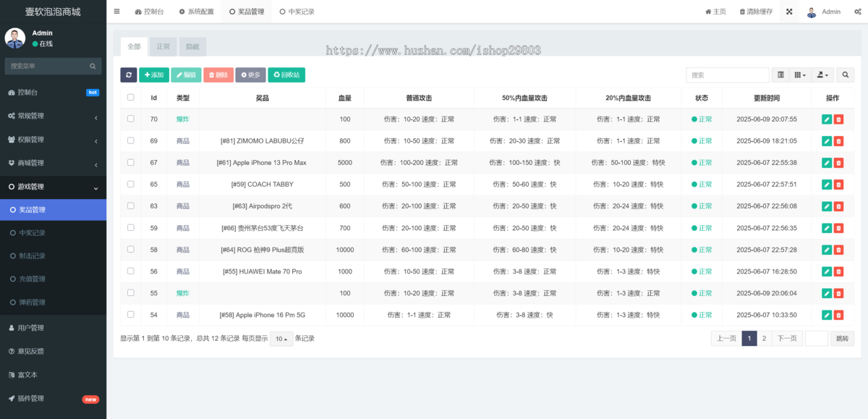Open 射击记录 in the sidebar
The image size is (868, 419).
(x=53, y=255)
